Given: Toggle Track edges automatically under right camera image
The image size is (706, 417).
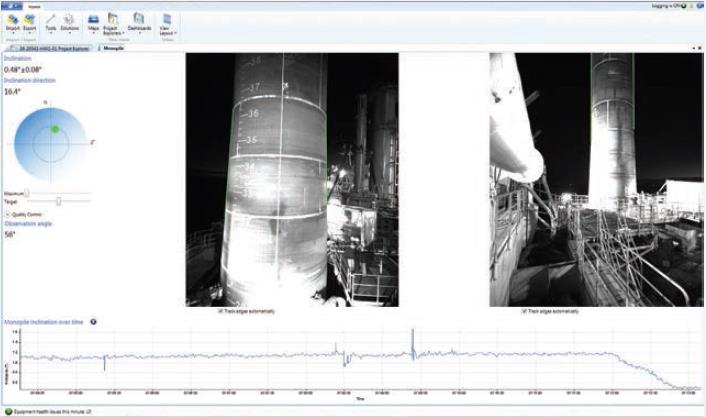Looking at the screenshot, I should click(x=524, y=311).
